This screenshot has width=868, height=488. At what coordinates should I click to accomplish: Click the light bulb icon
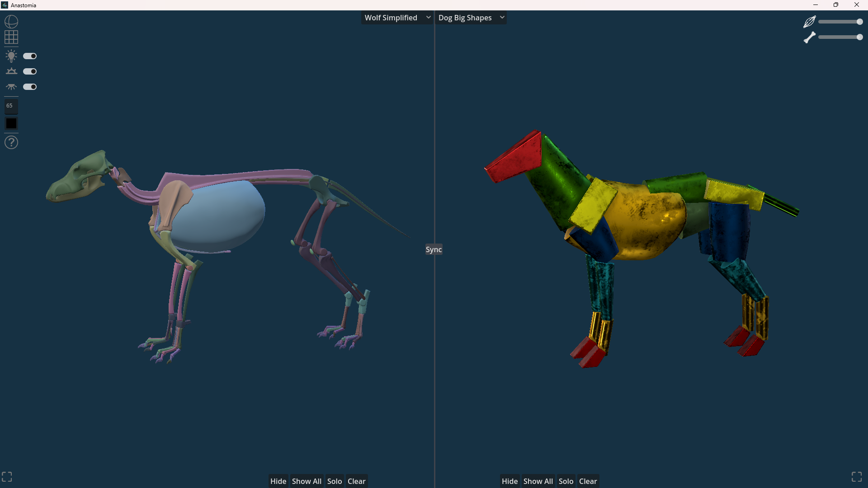[11, 56]
